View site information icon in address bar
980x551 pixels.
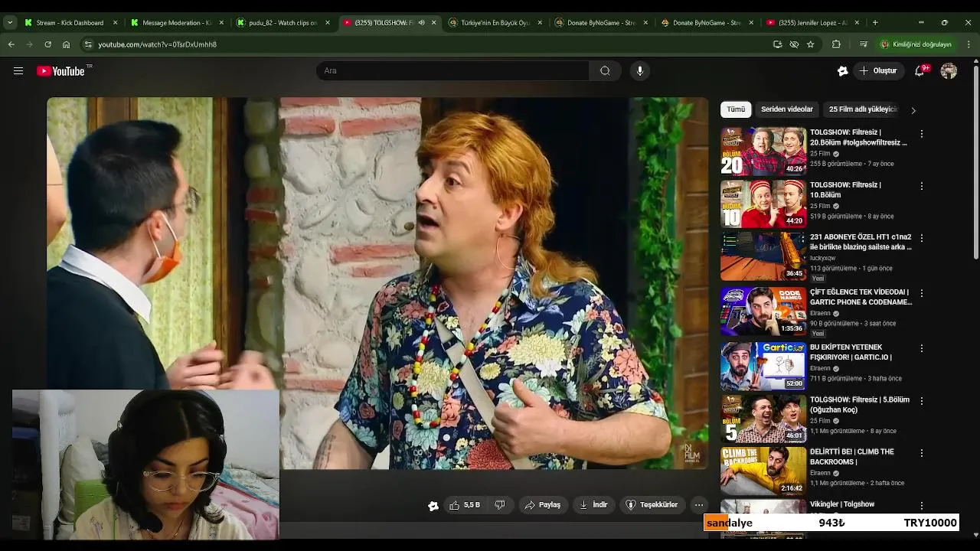(x=88, y=44)
